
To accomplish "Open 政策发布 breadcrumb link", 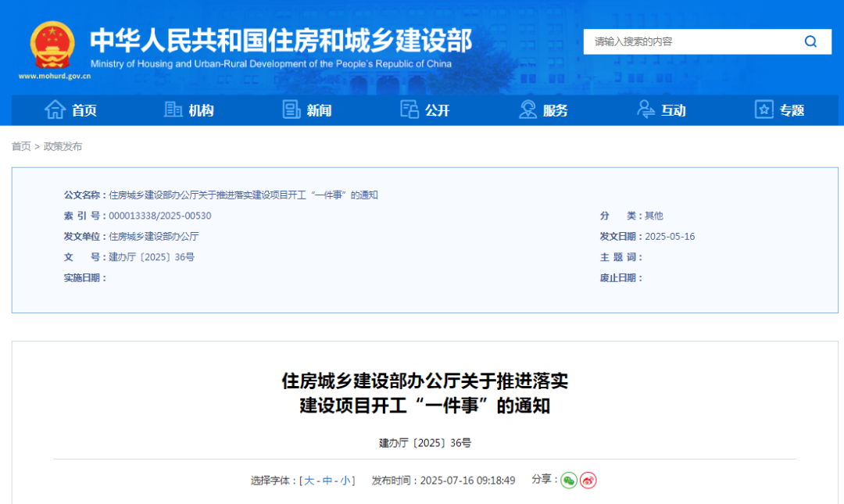I will click(63, 146).
